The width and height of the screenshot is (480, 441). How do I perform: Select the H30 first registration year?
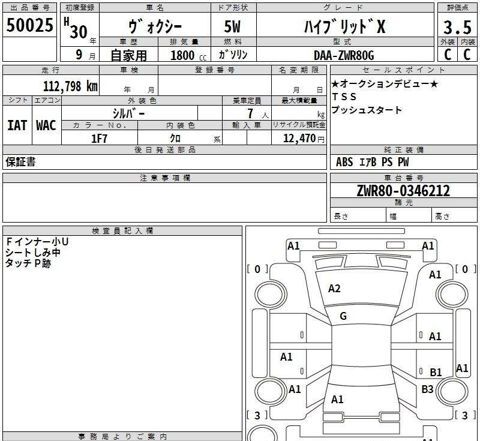(76, 29)
